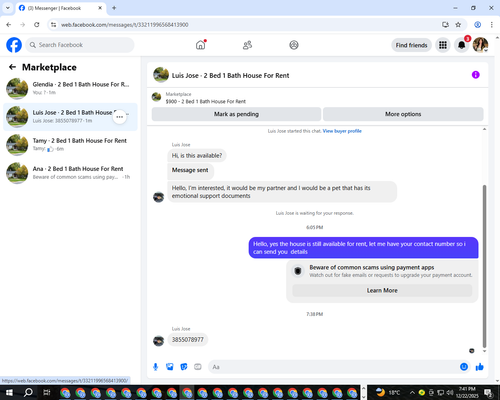Click the More options button
The height and width of the screenshot is (400, 500).
click(403, 114)
